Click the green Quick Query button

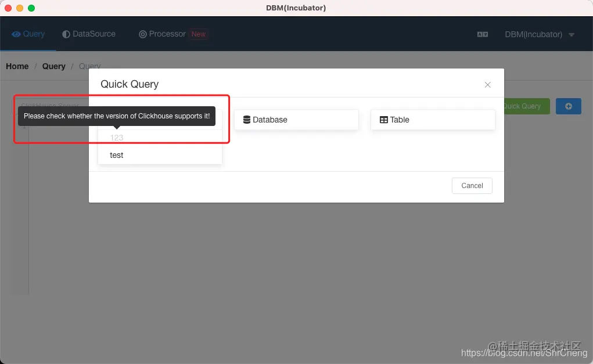[526, 106]
